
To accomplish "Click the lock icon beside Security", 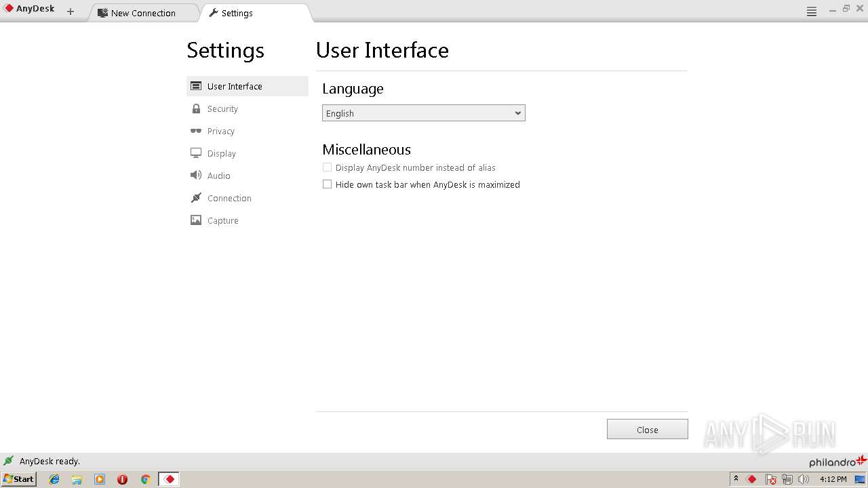I will (196, 108).
